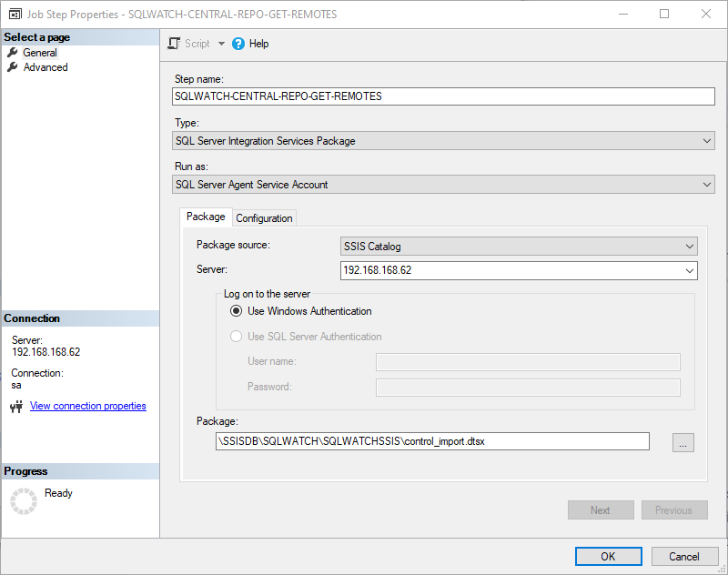This screenshot has width=728, height=575.
Task: Click the Ready status text
Action: pos(58,493)
